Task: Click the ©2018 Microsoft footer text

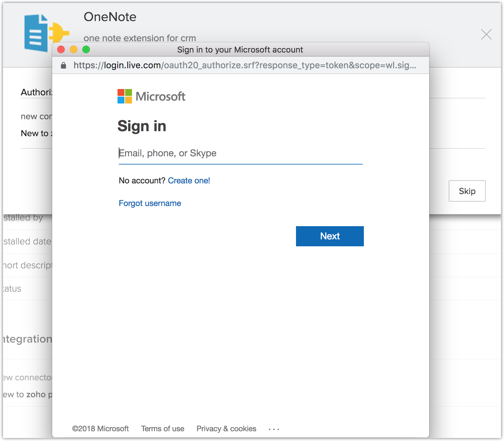Action: (100, 429)
